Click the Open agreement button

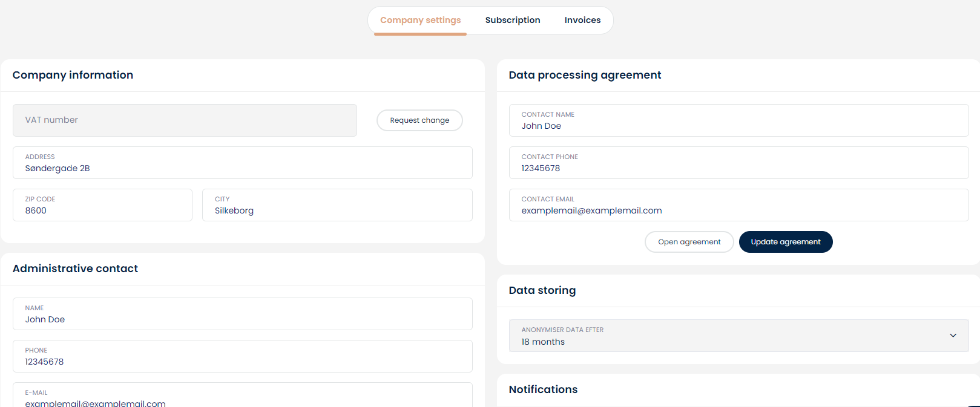point(689,242)
